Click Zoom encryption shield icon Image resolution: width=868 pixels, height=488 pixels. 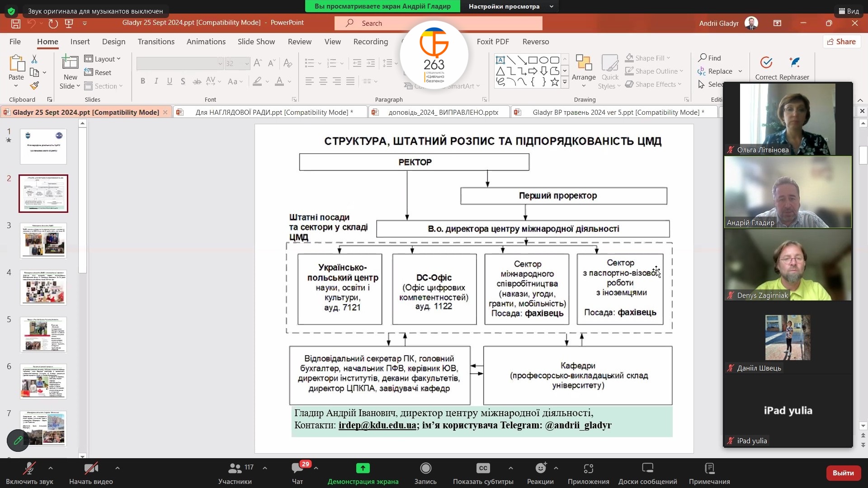point(11,11)
